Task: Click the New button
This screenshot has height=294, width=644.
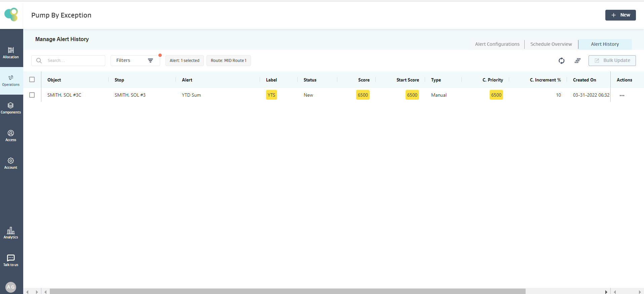Action: (x=620, y=15)
